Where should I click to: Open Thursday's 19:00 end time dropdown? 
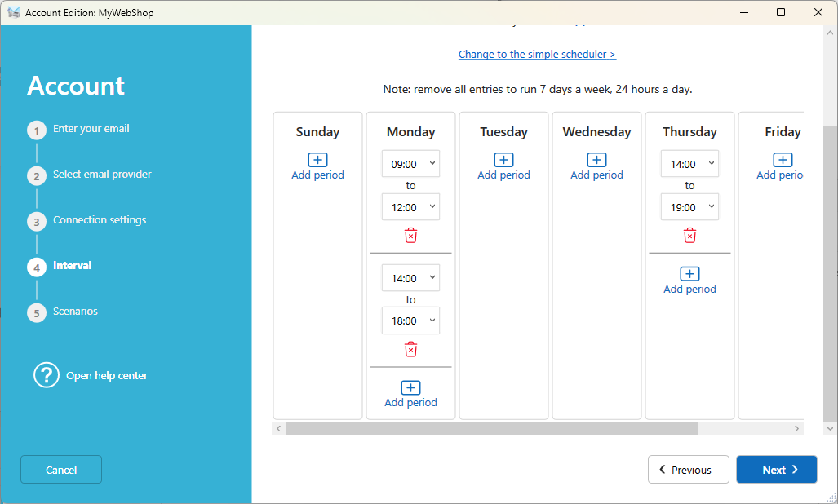pyautogui.click(x=689, y=207)
